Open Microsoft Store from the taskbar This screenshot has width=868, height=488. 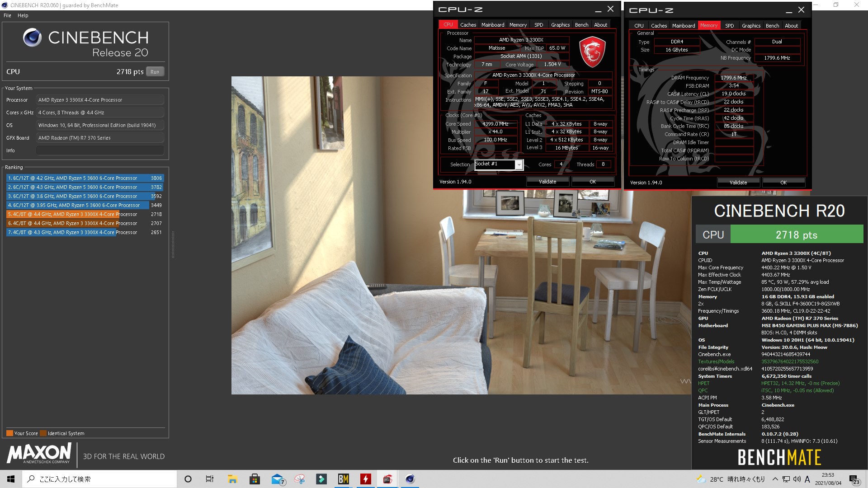pyautogui.click(x=255, y=479)
